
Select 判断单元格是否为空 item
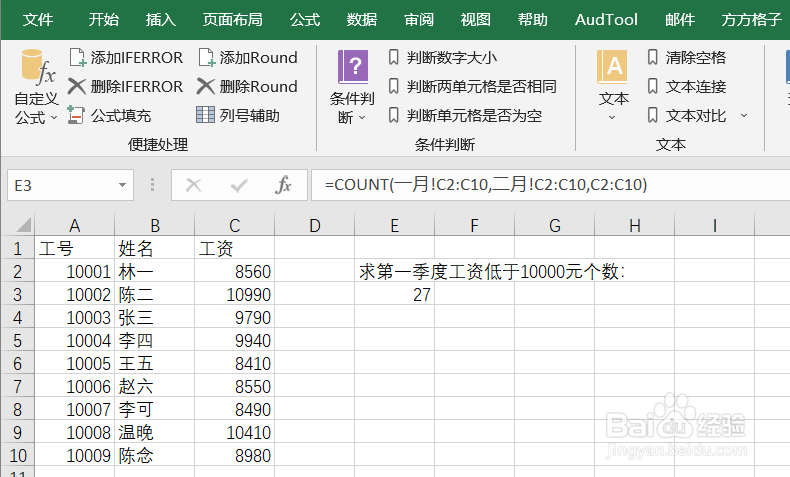tap(465, 116)
